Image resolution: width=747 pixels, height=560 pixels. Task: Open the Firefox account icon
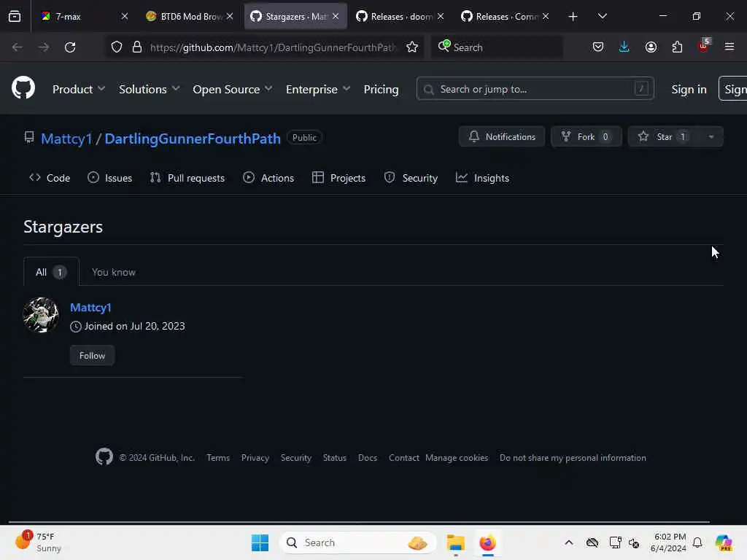[x=651, y=47]
